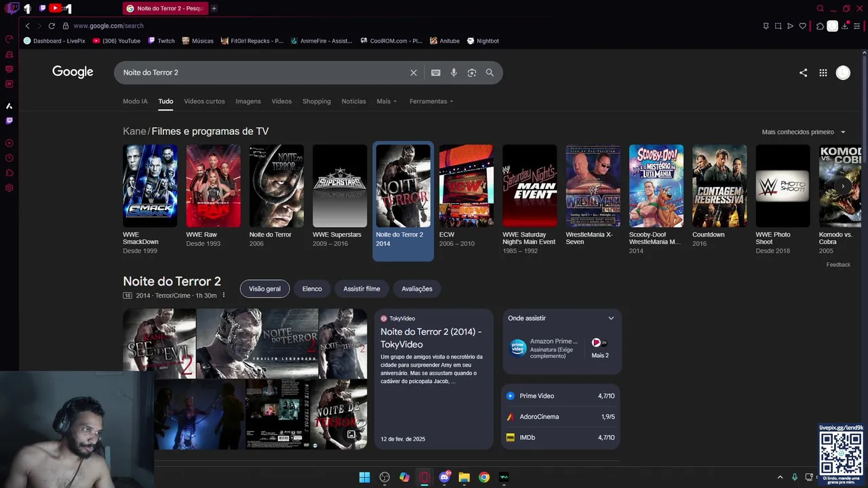Screen dimensions: 868x488
Task: Add page to bookmarks with heart icon
Action: click(x=803, y=26)
